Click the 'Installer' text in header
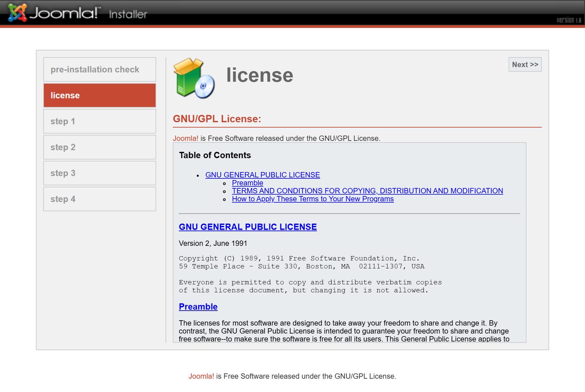585x392 pixels. [x=128, y=15]
